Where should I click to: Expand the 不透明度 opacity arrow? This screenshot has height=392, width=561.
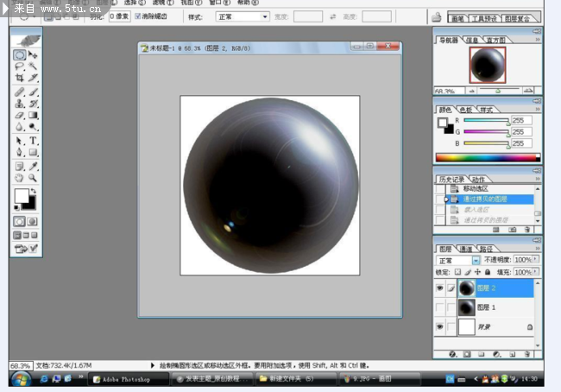coord(535,260)
